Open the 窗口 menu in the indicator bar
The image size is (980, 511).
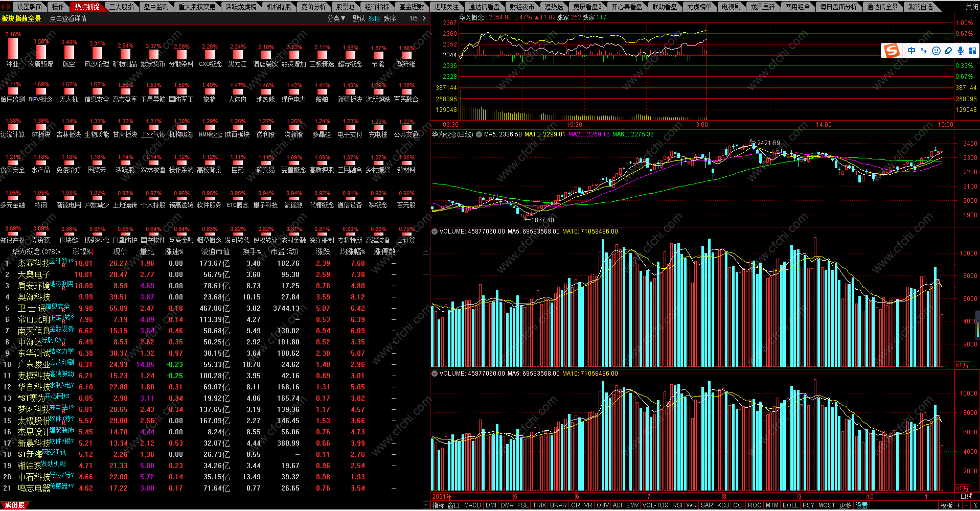coord(454,505)
